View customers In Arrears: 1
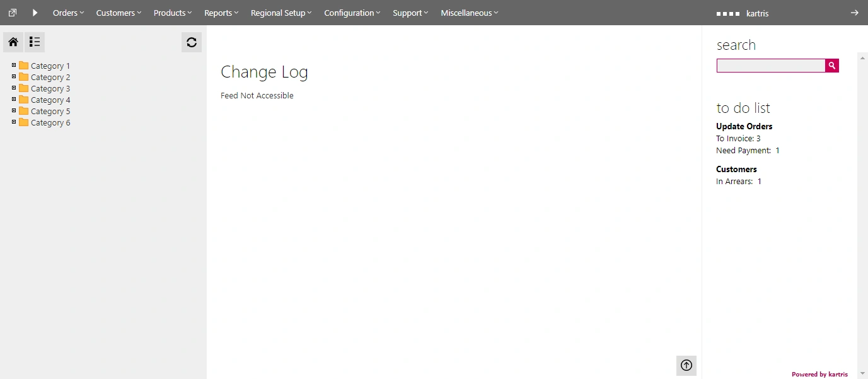 coord(739,181)
